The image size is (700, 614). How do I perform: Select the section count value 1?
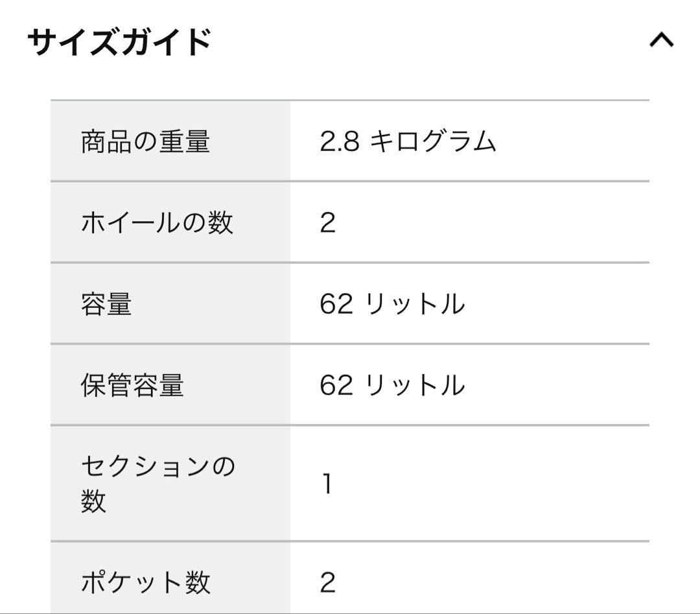click(x=327, y=482)
